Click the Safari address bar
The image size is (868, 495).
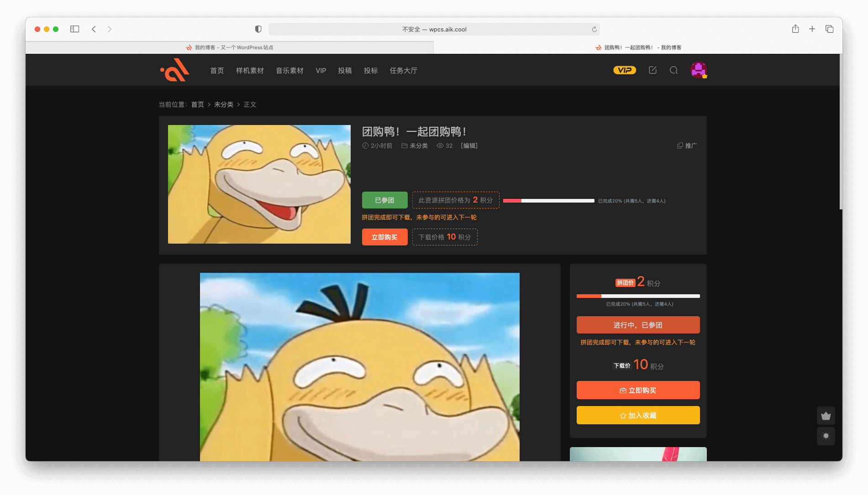coord(434,29)
